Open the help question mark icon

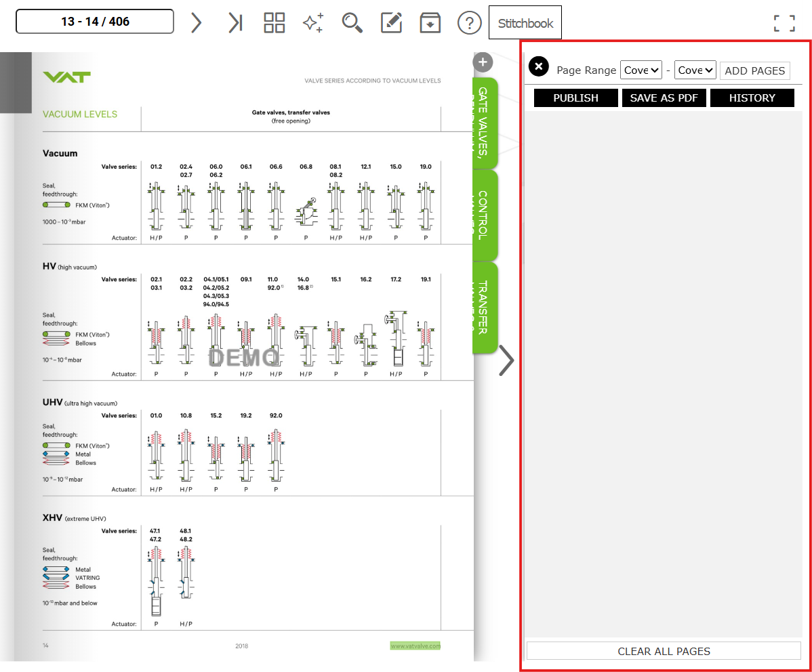(469, 22)
